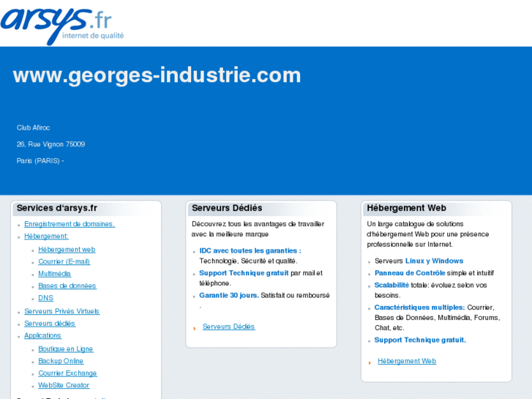The image size is (532, 399).
Task: Click orange arrow beside Serveurs Dédiés link
Action: 195,329
